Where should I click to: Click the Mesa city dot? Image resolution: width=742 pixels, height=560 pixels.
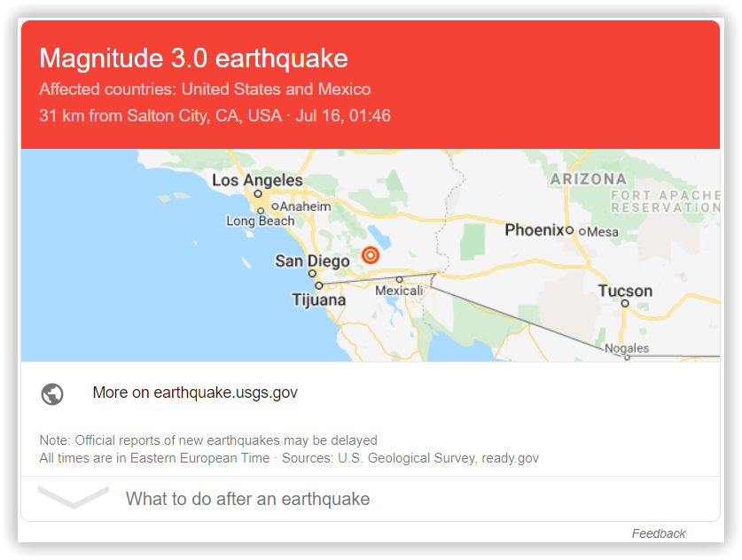582,232
